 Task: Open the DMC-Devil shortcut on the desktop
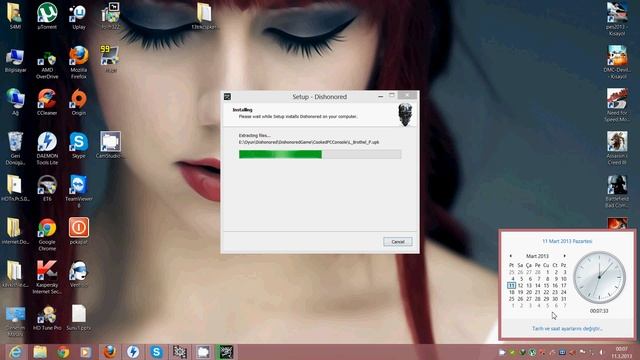617,62
